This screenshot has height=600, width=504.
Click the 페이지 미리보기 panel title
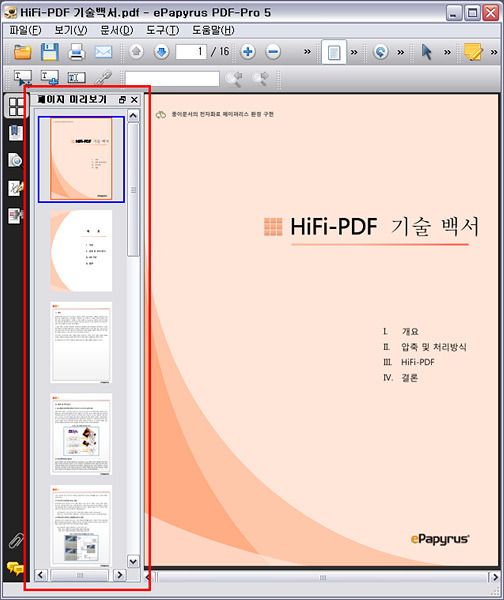click(x=72, y=99)
